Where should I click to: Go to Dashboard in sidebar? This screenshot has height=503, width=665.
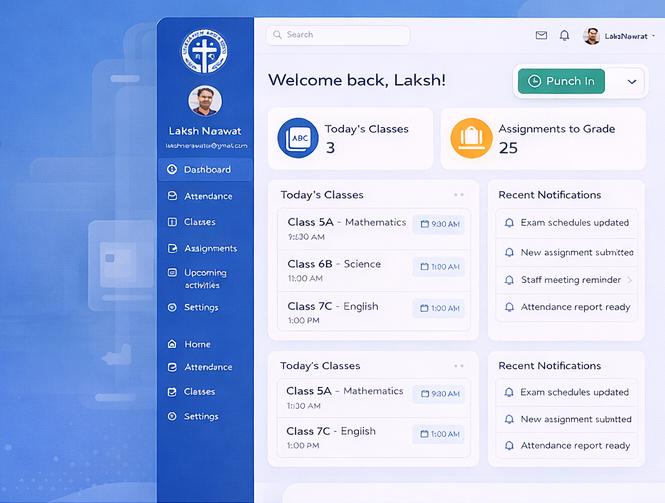coord(205,170)
